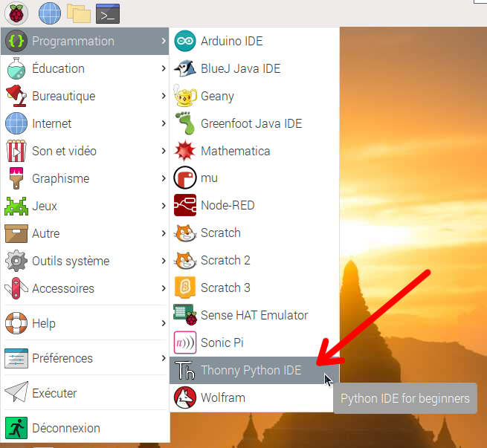
Task: Click the Son et vidéo popcorn icon
Action: click(x=16, y=151)
